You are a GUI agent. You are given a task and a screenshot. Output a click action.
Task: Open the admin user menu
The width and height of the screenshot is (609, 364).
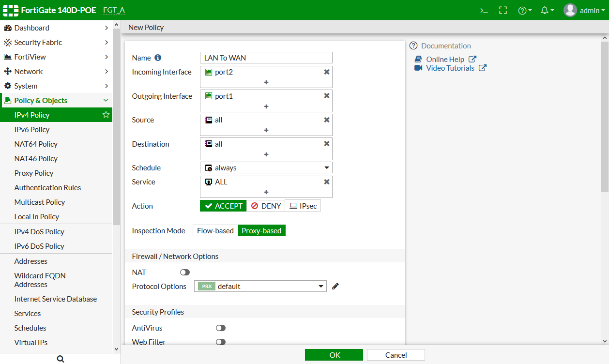coord(584,10)
